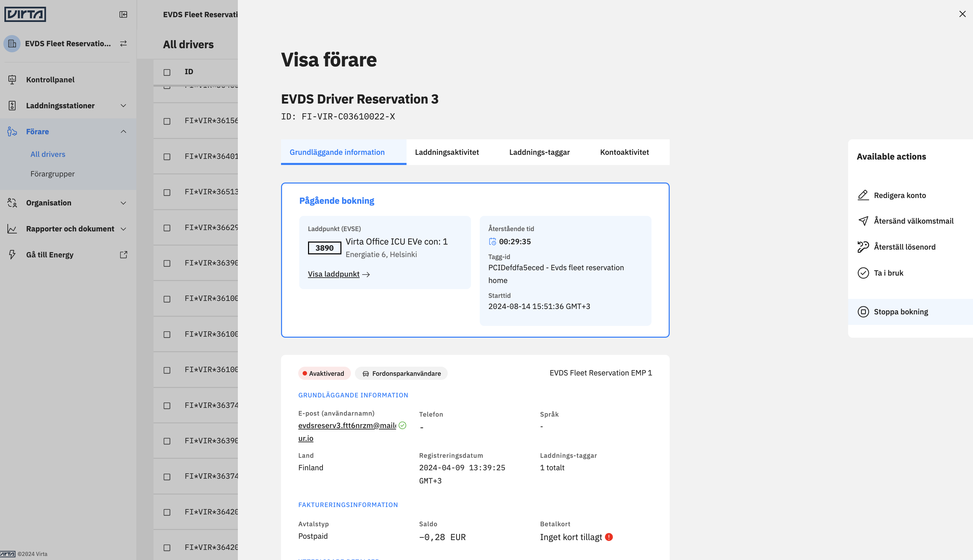Click the Återsänd välkomstmail paper plane icon
This screenshot has width=973, height=560.
pyautogui.click(x=863, y=221)
